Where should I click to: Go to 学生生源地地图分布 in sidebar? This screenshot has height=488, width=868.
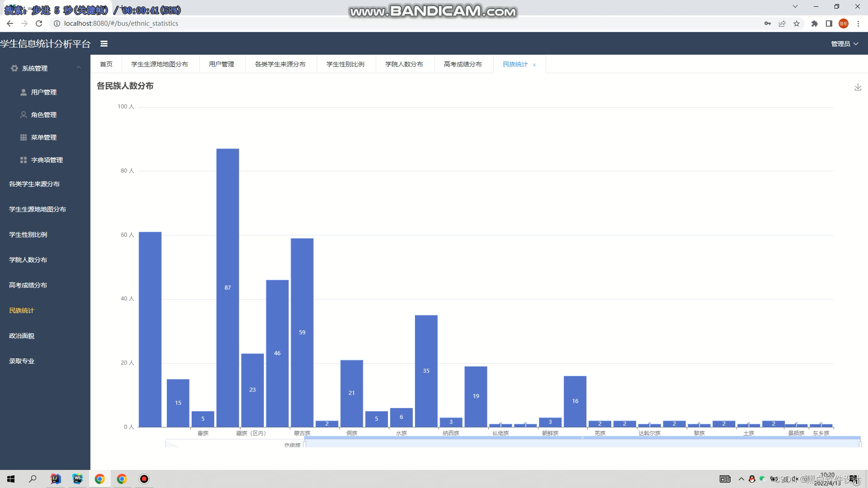tap(38, 209)
